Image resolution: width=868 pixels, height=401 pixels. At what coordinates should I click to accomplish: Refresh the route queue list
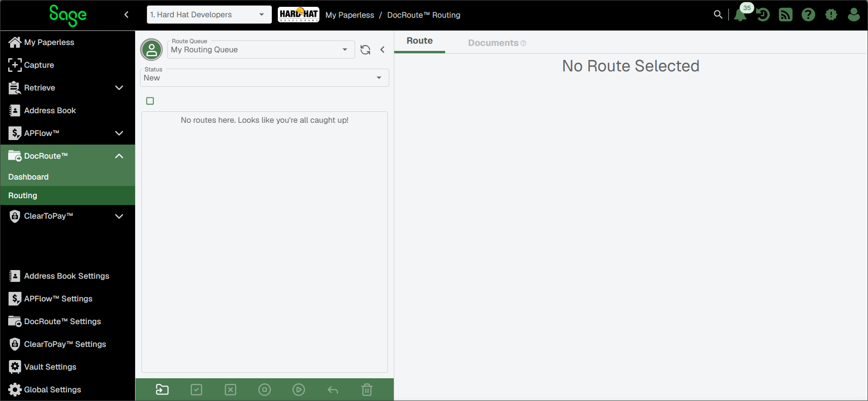[x=366, y=50]
